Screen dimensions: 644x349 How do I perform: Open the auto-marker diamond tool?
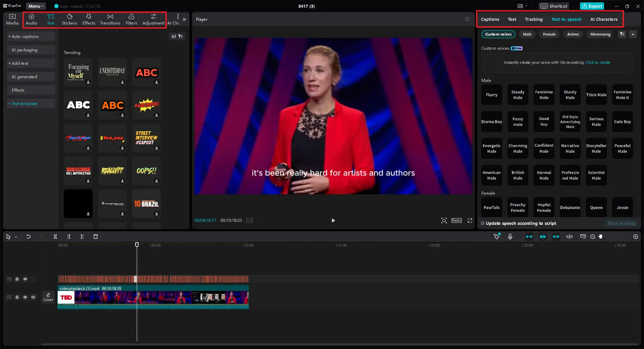(x=497, y=237)
